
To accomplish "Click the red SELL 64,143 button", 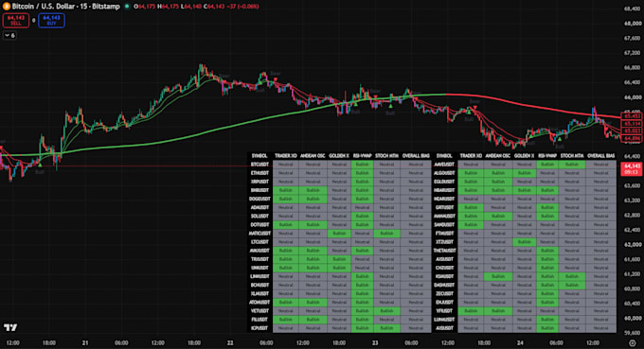I will click(x=16, y=21).
